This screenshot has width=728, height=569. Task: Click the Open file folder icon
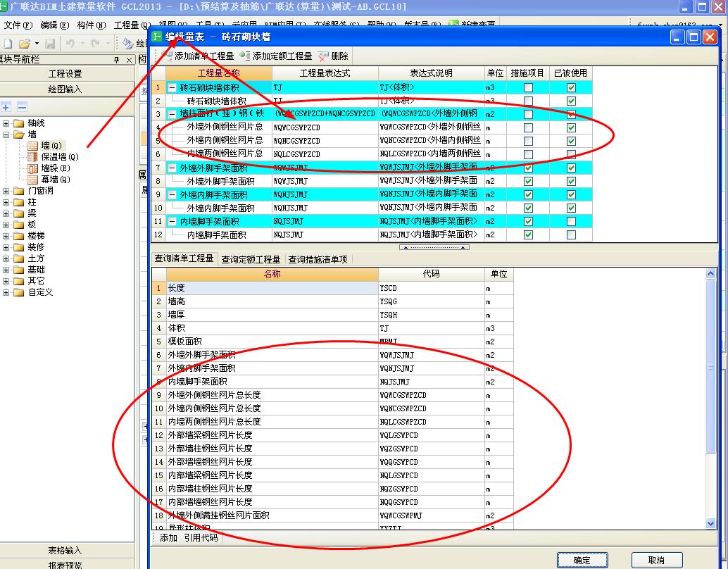click(25, 44)
